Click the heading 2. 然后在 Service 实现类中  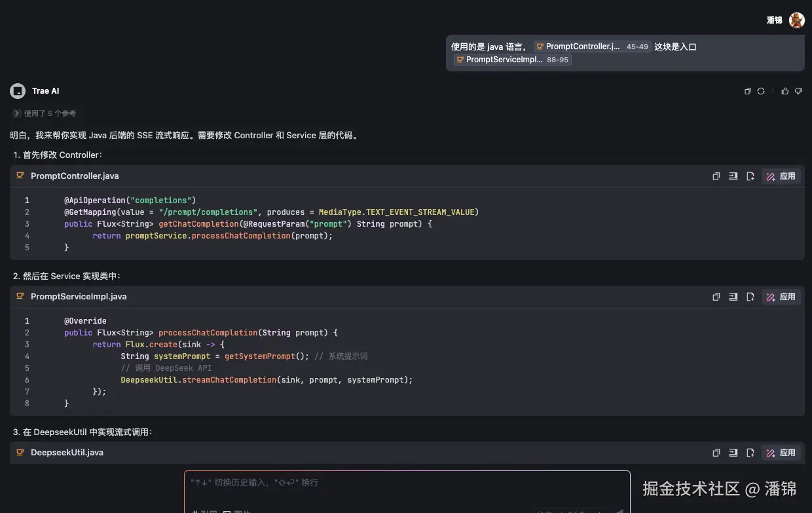(67, 276)
